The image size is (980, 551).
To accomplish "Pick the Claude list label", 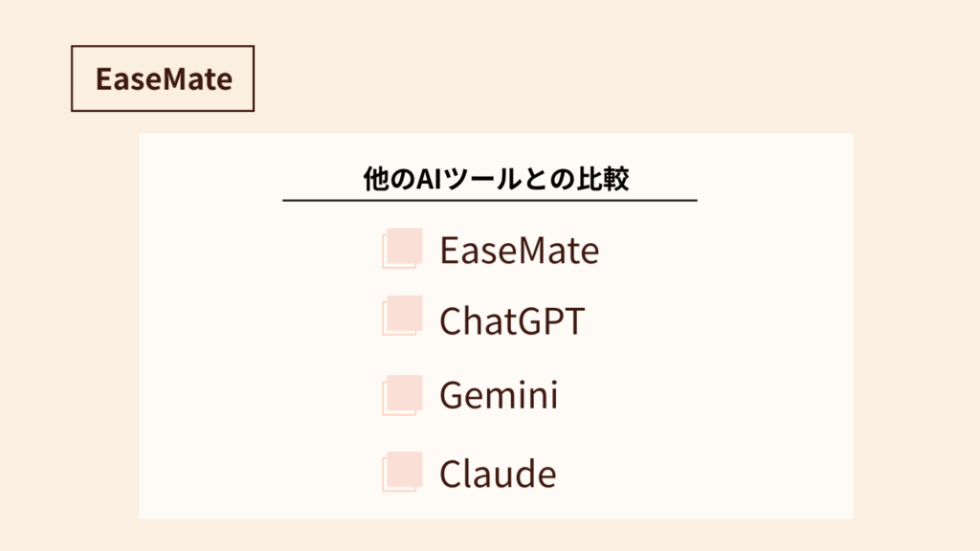I will 498,473.
